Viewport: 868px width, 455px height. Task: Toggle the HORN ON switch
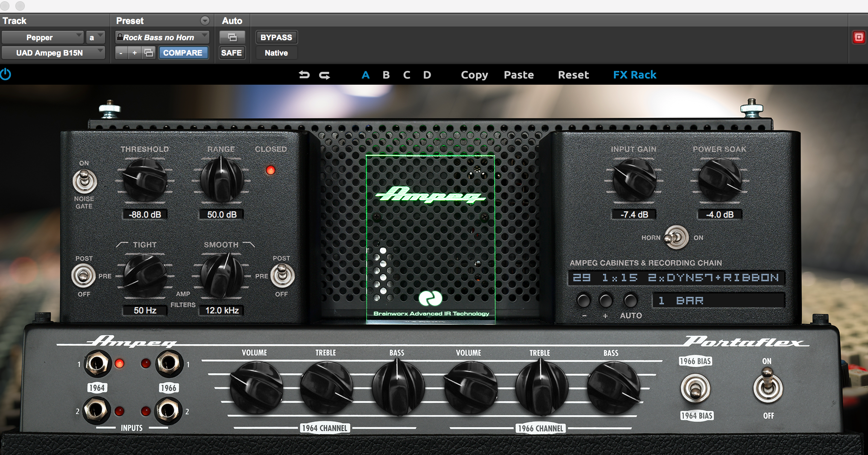[676, 237]
